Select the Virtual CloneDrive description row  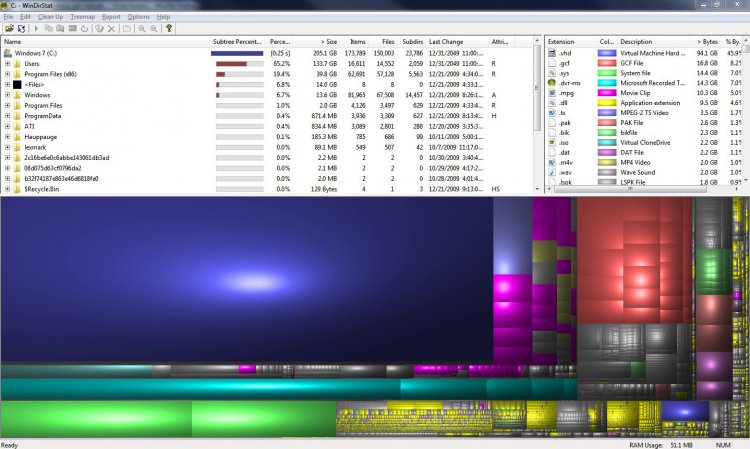[x=645, y=142]
